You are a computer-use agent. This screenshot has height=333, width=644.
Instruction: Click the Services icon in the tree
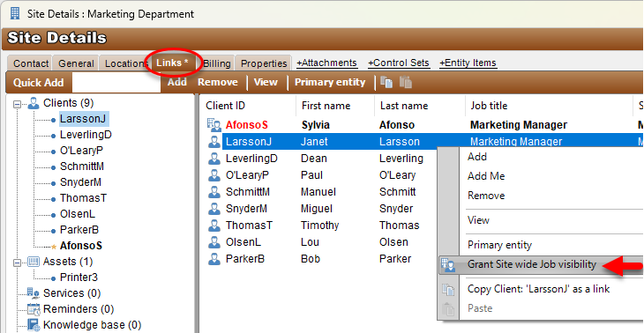(34, 292)
